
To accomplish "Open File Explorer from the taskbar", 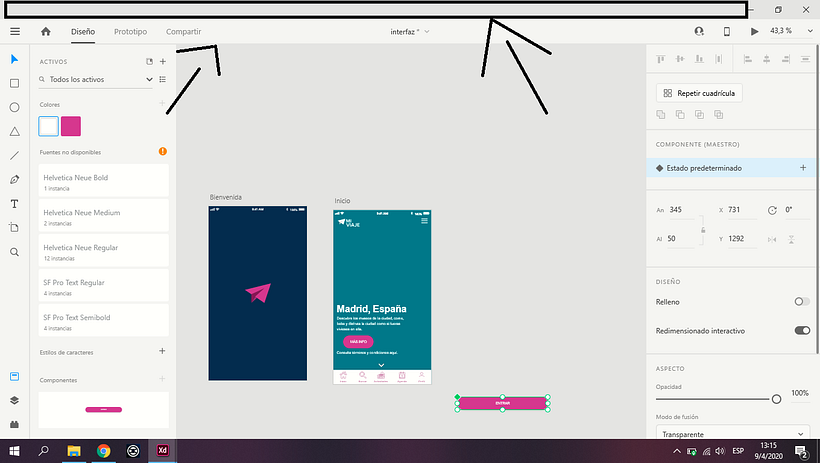I will [x=74, y=450].
